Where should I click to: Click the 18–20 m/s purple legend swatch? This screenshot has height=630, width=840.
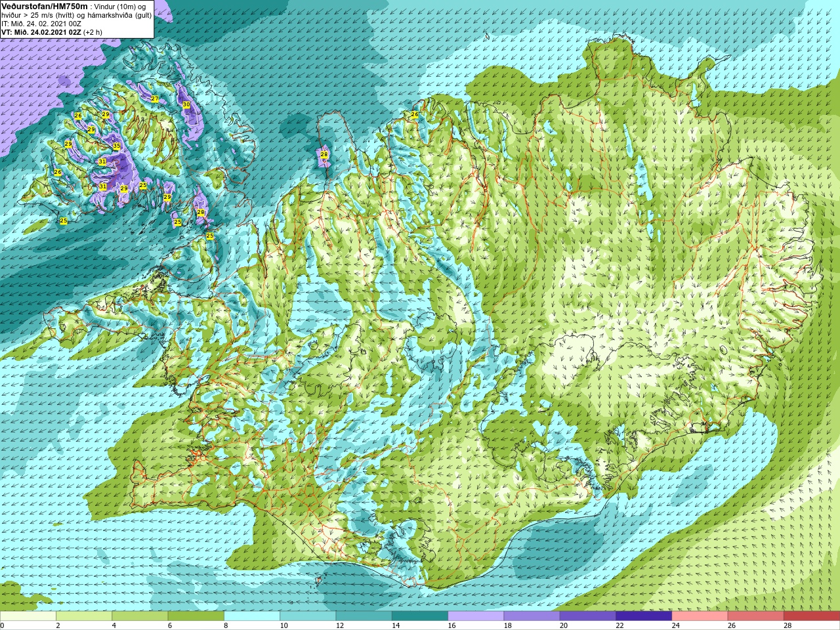pyautogui.click(x=532, y=616)
